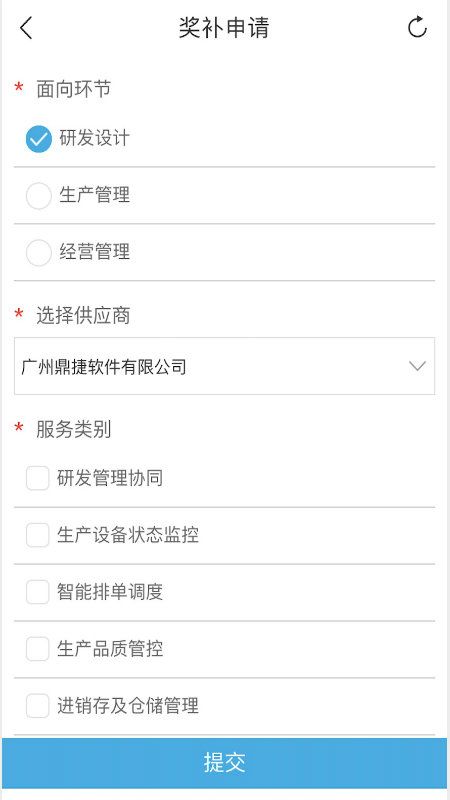
Task: Refresh the page with the reload icon
Action: (x=417, y=27)
